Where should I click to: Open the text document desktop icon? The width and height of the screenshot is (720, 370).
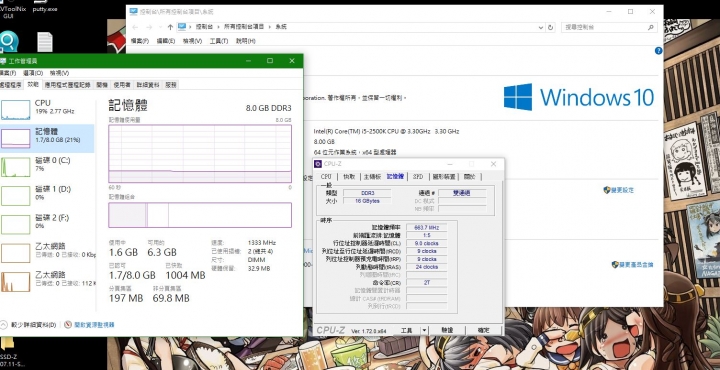pos(45,42)
